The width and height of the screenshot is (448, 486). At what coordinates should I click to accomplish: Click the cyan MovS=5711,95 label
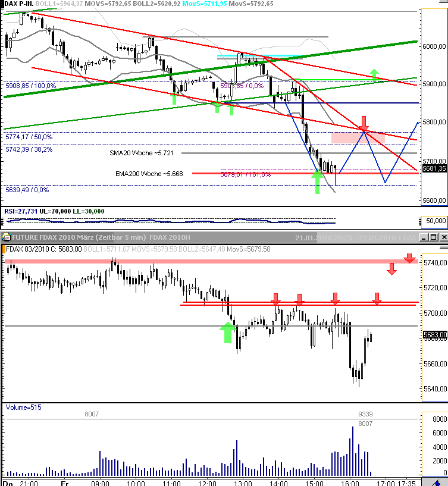click(x=205, y=4)
